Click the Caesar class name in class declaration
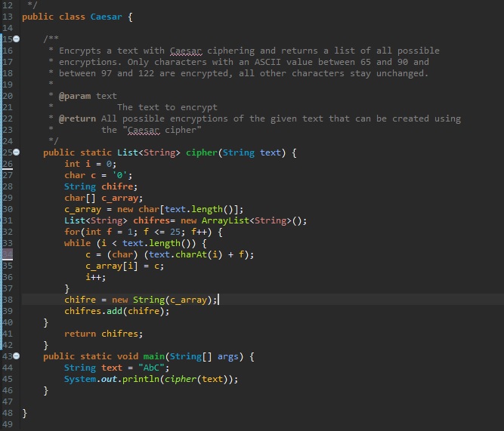This screenshot has width=504, height=431. coord(109,16)
